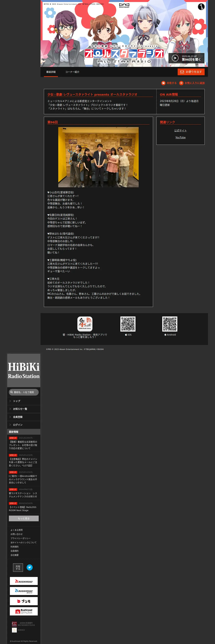Click the iOS label with Apple icon

coord(128,335)
